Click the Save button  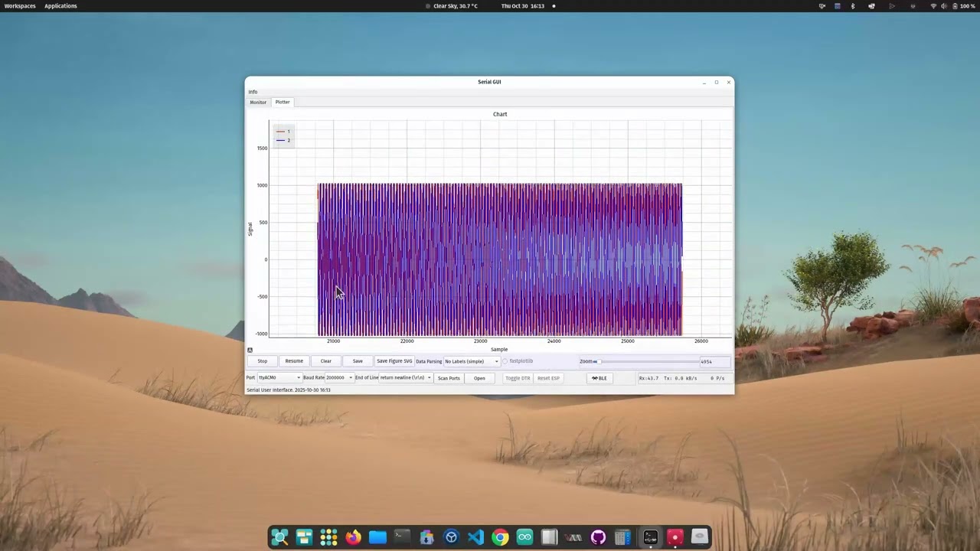358,361
